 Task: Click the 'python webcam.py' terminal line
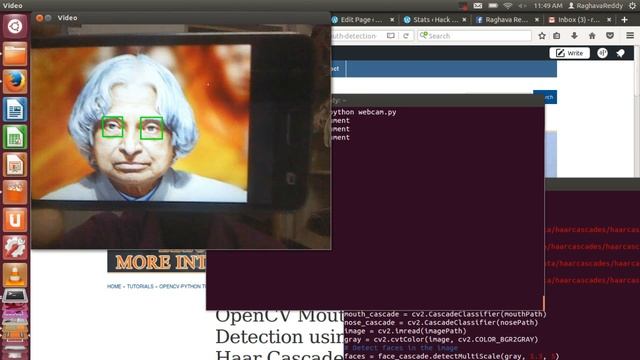pos(364,112)
